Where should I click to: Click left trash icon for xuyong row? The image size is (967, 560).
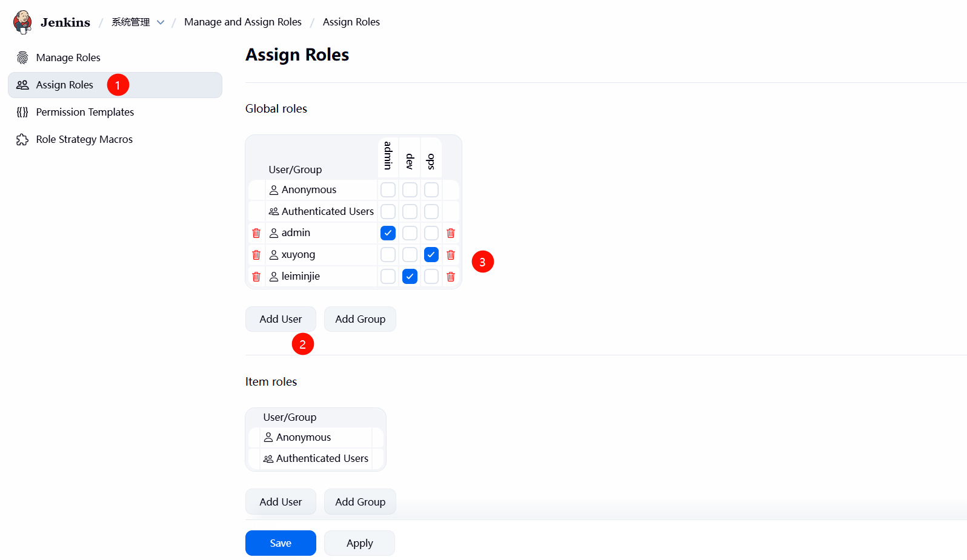pyautogui.click(x=256, y=255)
